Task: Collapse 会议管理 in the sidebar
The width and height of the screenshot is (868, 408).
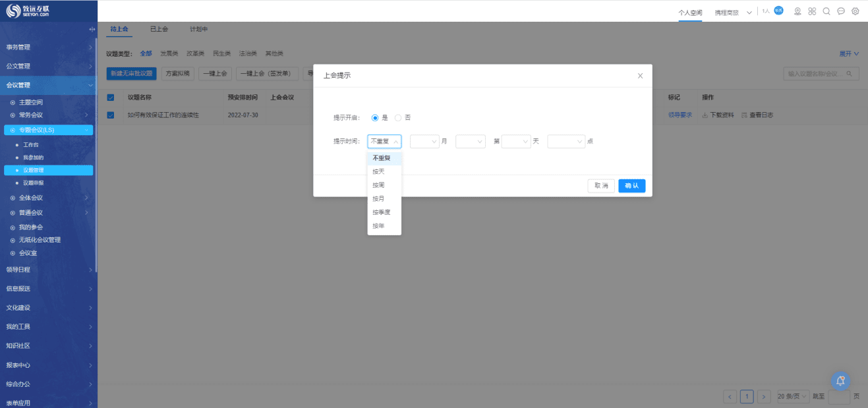Action: tap(90, 85)
